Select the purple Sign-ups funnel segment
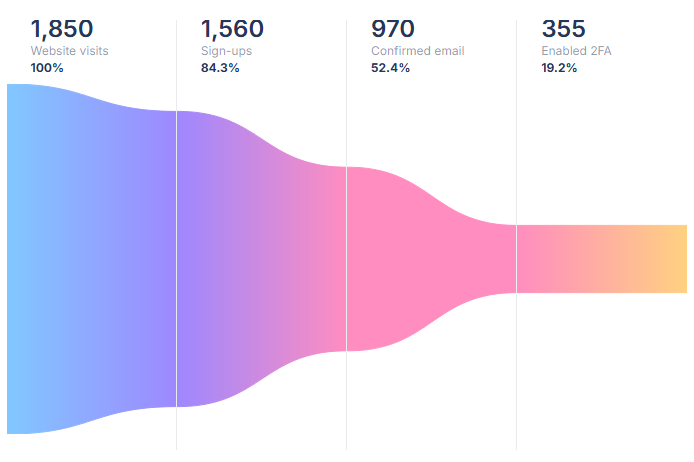This screenshot has height=462, width=694. coord(260,258)
